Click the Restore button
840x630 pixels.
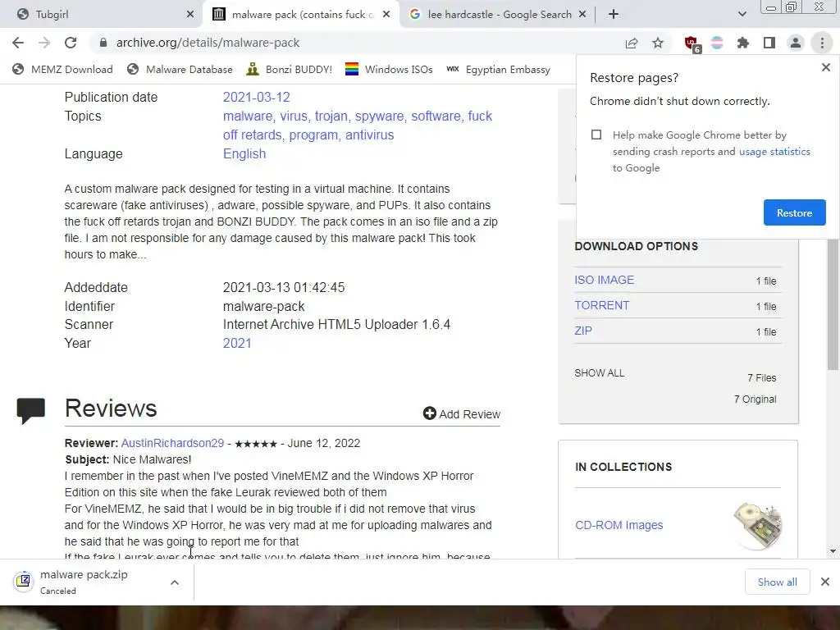pos(794,212)
